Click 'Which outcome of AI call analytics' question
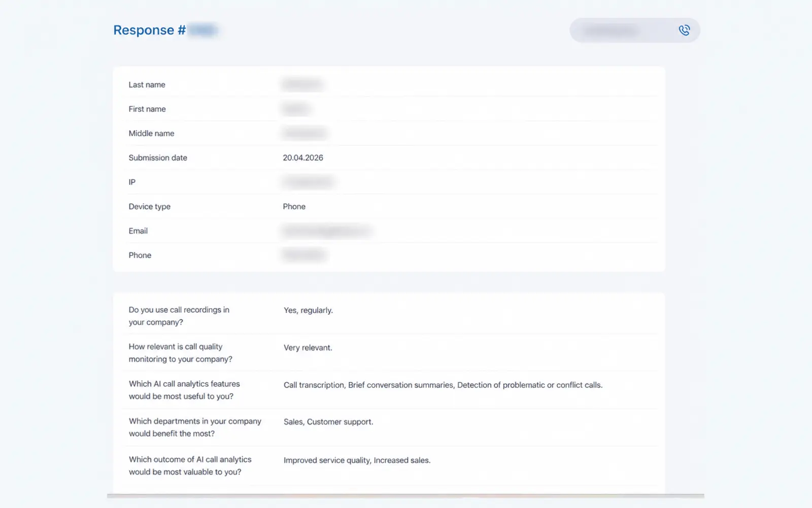Screen dimensions: 812x508 point(190,466)
